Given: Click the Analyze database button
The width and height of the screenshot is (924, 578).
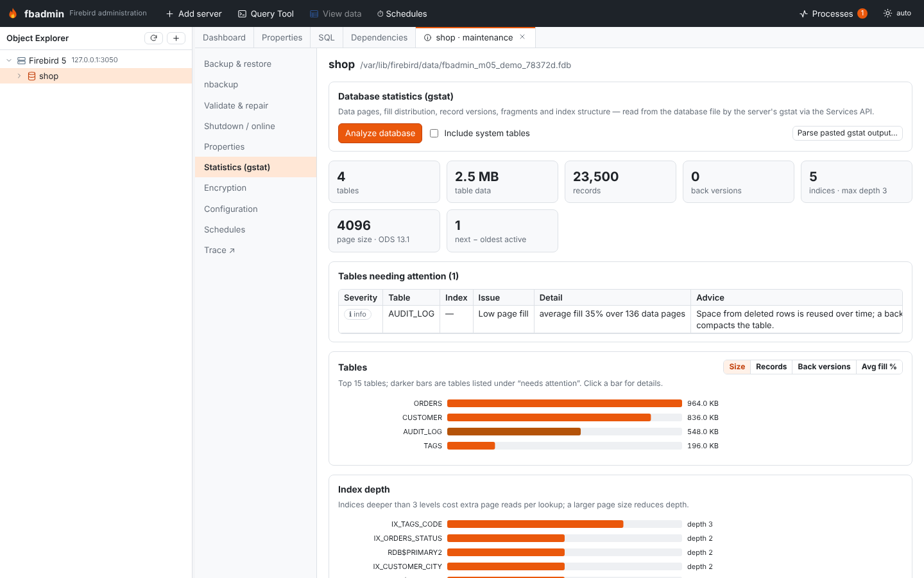Looking at the screenshot, I should 380,133.
